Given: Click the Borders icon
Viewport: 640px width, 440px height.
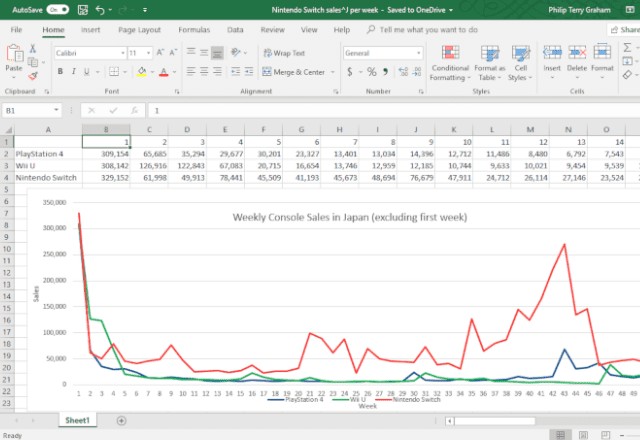Looking at the screenshot, I should [114, 71].
